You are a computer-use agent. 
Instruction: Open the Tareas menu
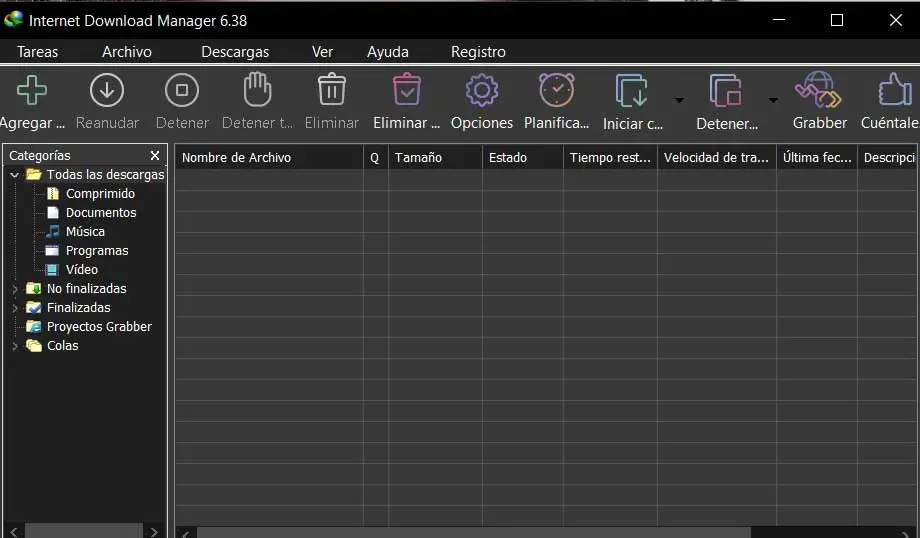pos(38,52)
